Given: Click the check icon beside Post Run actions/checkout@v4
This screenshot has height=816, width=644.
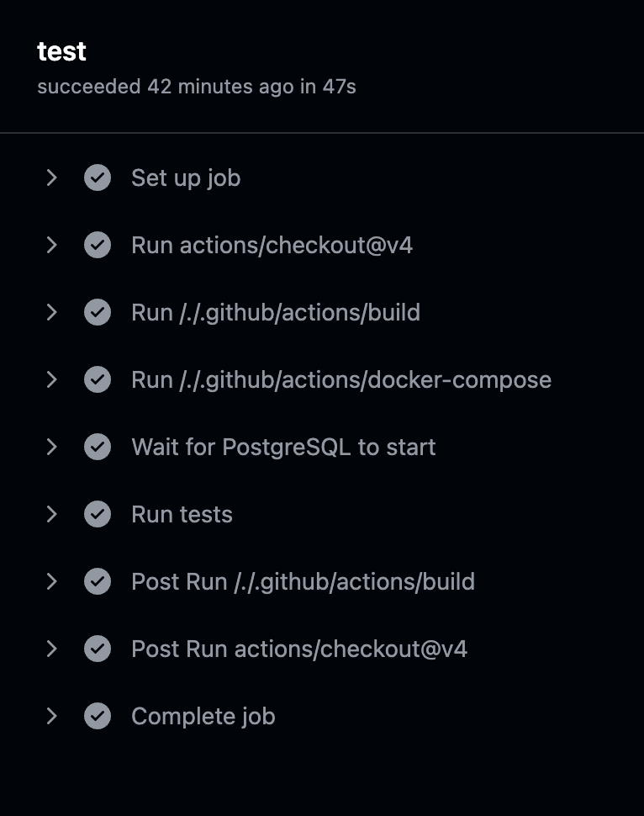Looking at the screenshot, I should (98, 649).
